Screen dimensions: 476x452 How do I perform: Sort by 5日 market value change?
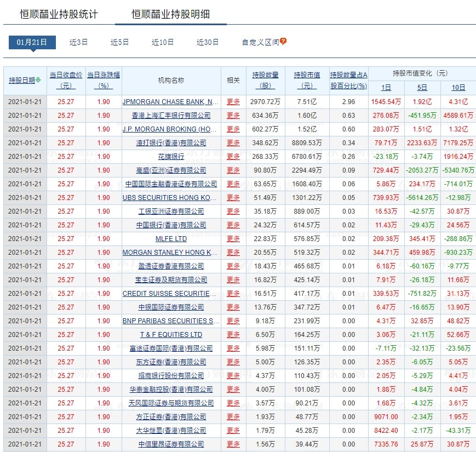422,88
